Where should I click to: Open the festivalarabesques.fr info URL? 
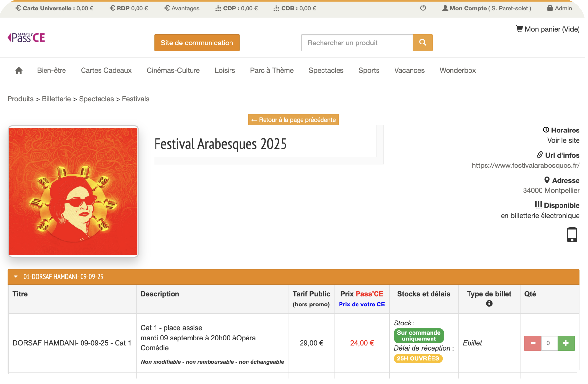[526, 165]
